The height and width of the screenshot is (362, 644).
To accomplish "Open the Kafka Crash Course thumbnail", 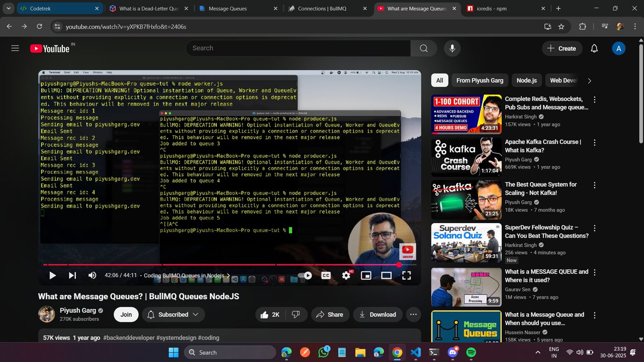I will (x=466, y=157).
